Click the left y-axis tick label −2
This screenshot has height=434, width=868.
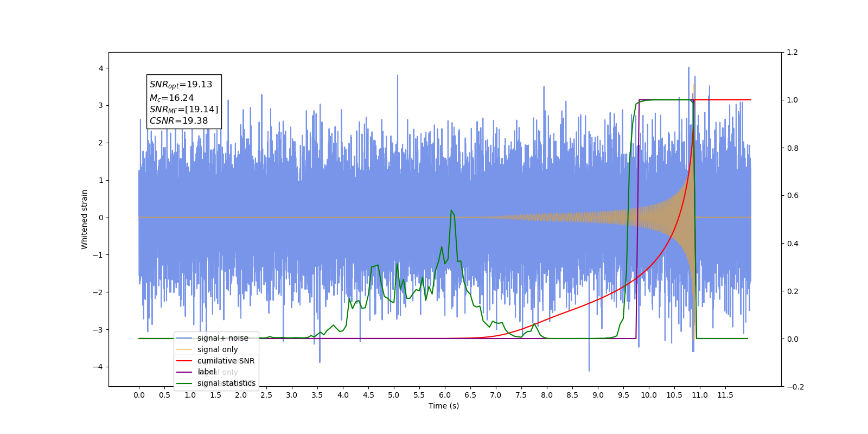98,292
